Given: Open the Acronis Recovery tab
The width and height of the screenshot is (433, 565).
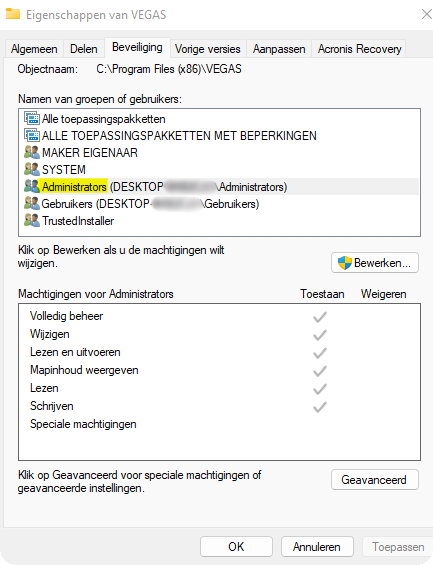Looking at the screenshot, I should click(360, 49).
